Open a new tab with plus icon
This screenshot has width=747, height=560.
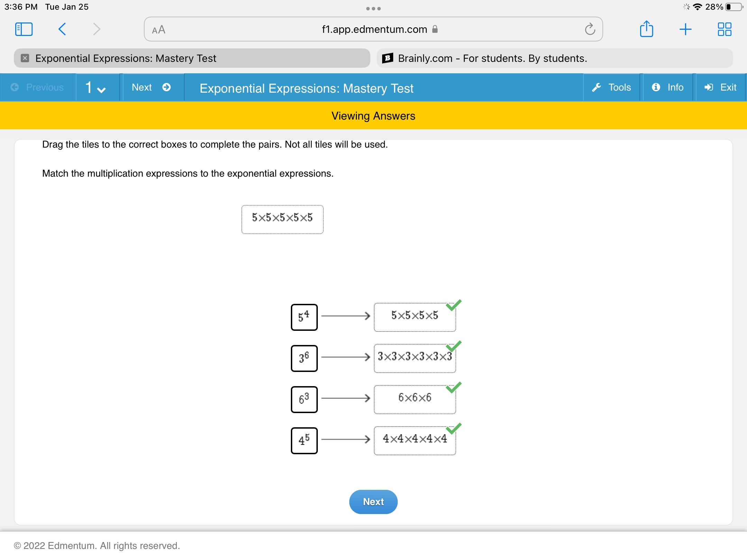pyautogui.click(x=685, y=29)
